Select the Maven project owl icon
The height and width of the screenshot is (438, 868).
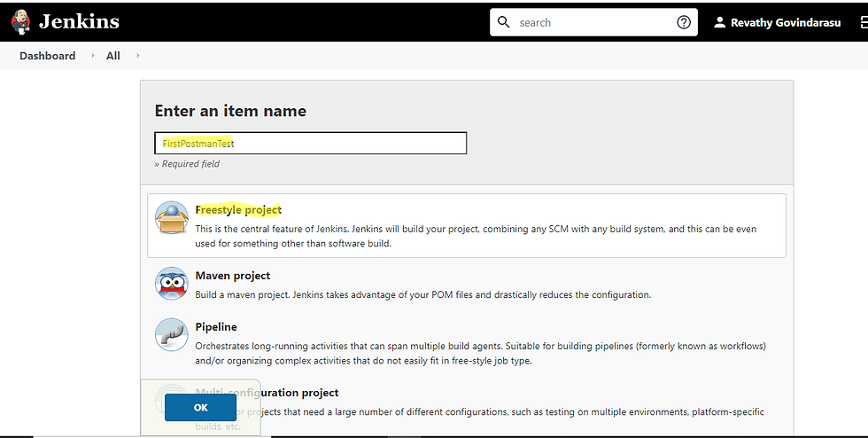[172, 284]
